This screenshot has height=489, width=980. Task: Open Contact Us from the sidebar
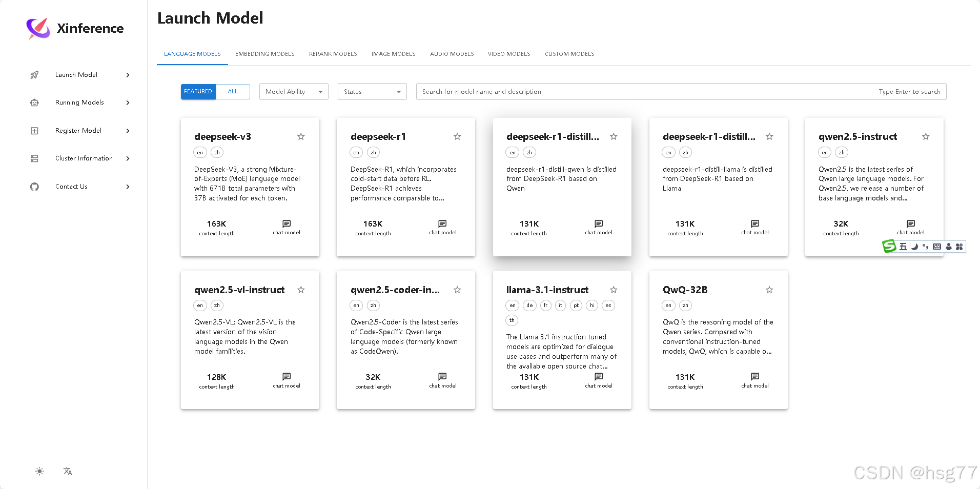click(71, 187)
